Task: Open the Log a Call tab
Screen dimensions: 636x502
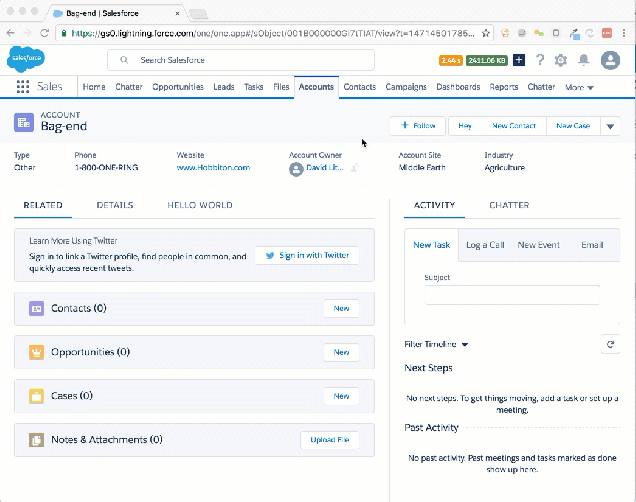Action: pyautogui.click(x=485, y=245)
